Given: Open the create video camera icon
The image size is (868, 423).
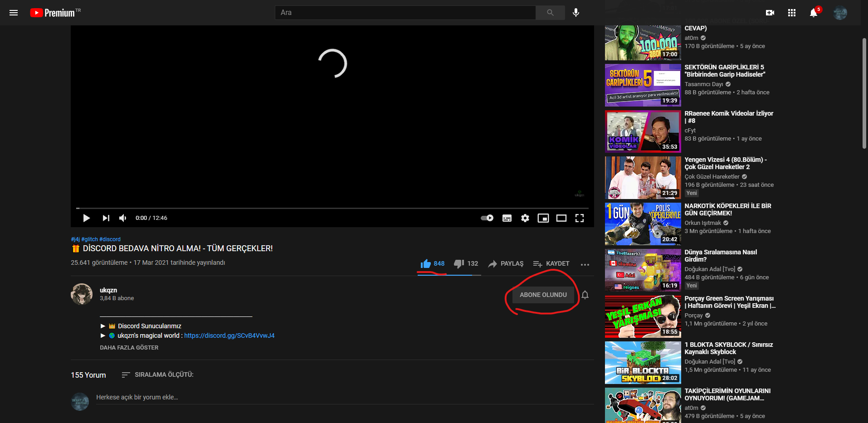Looking at the screenshot, I should pyautogui.click(x=770, y=13).
